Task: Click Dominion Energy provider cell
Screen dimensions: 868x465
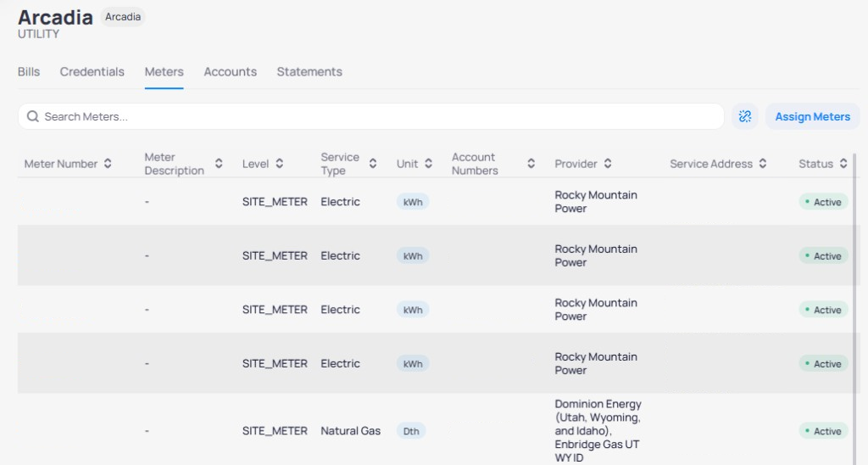Action: pos(598,431)
